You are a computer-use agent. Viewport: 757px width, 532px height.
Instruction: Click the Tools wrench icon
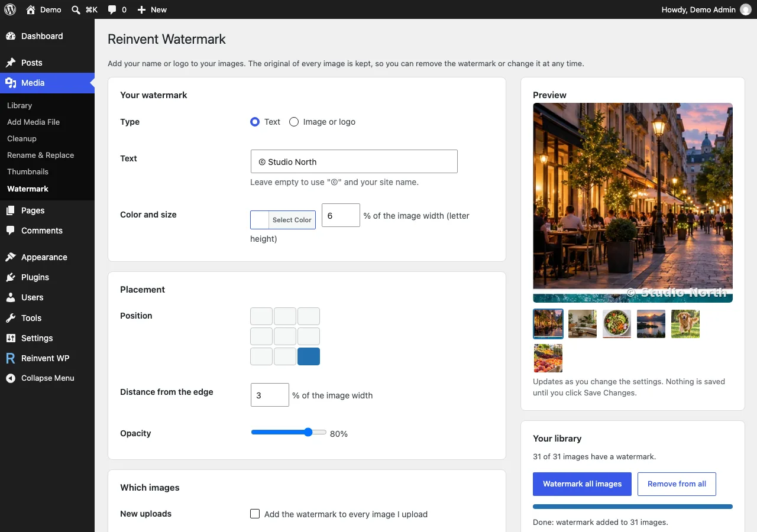click(11, 318)
